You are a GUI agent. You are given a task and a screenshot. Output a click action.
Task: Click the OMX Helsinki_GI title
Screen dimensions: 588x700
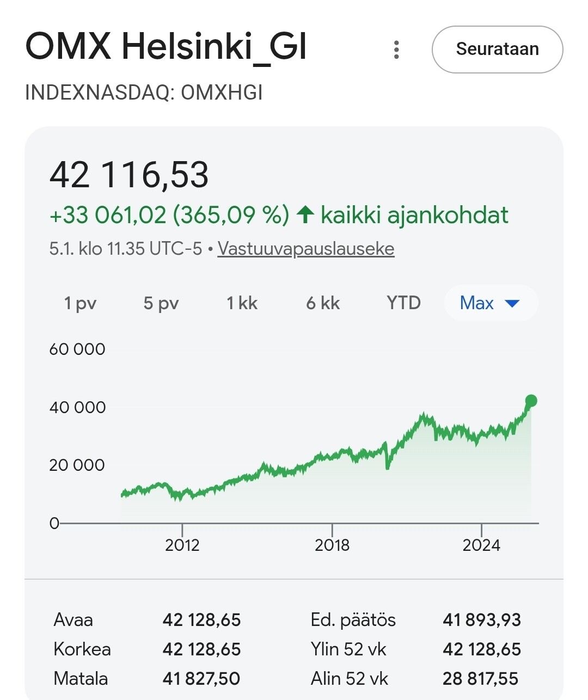pyautogui.click(x=166, y=46)
